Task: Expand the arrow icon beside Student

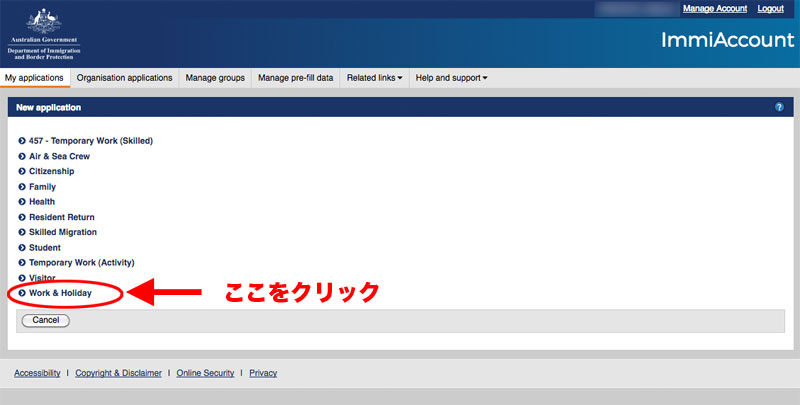Action: click(x=22, y=247)
